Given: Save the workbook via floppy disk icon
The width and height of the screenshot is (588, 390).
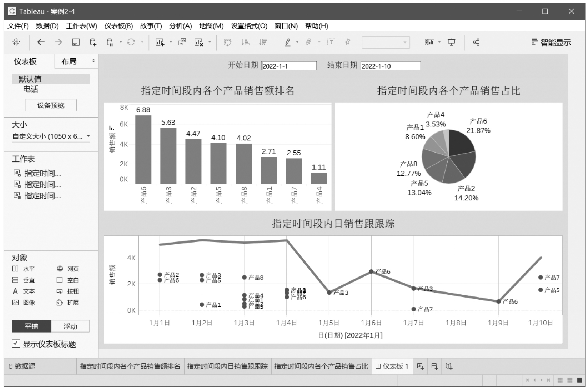Looking at the screenshot, I should 76,42.
